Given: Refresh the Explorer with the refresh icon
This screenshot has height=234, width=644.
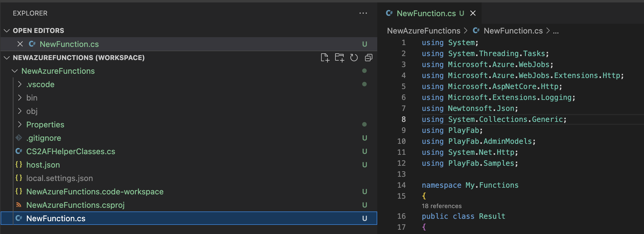Looking at the screenshot, I should [354, 58].
